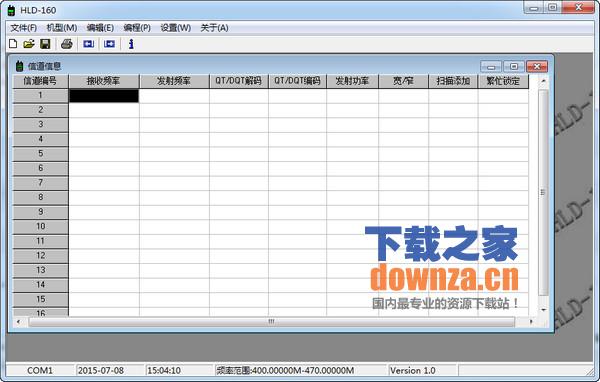
Task: Click the read-from-radio toolbar icon
Action: click(x=89, y=44)
